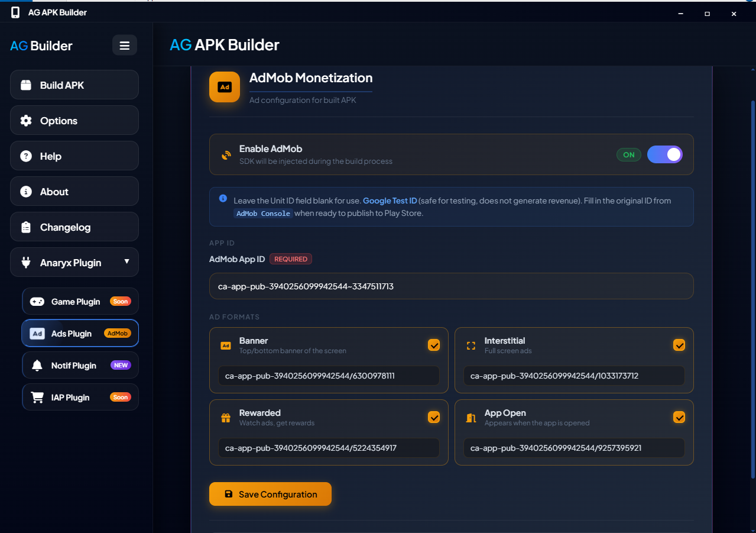View the Changelog section
Screen dimensions: 756x533
tap(74, 227)
